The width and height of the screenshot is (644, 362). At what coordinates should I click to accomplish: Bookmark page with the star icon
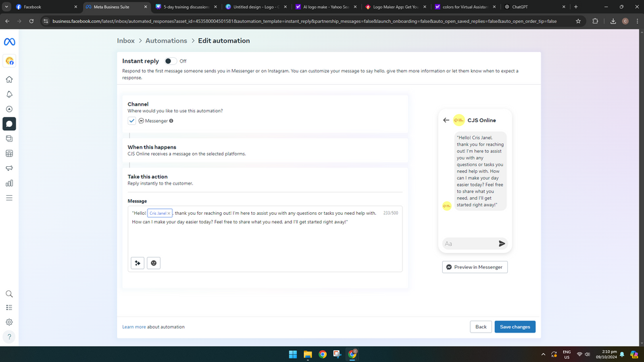(x=578, y=21)
